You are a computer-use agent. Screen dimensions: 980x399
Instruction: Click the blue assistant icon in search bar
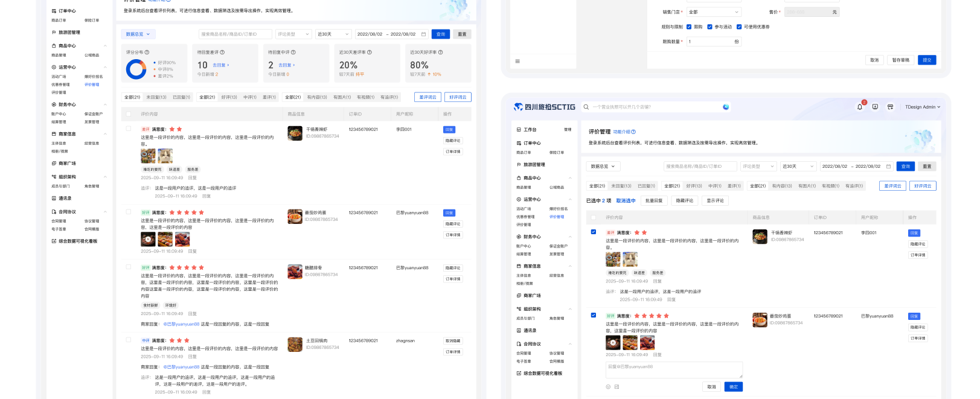(x=726, y=107)
